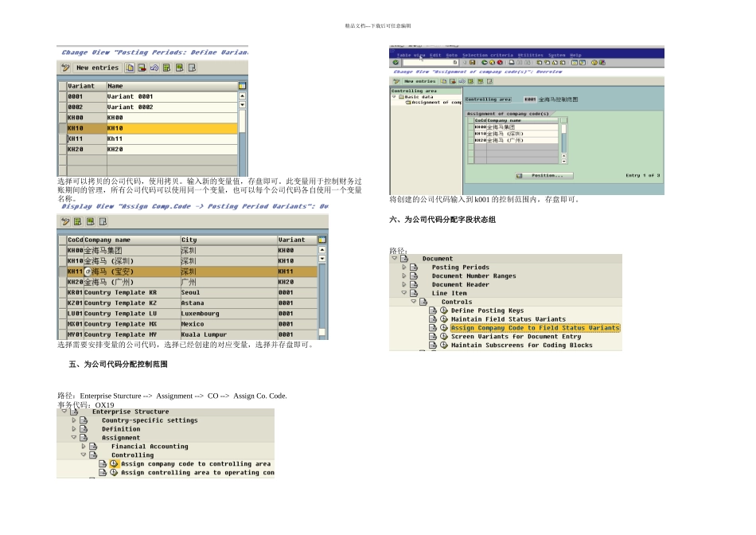The height and width of the screenshot is (535, 756).
Task: Click New entries button in Posting Periods view
Action: pyautogui.click(x=97, y=68)
